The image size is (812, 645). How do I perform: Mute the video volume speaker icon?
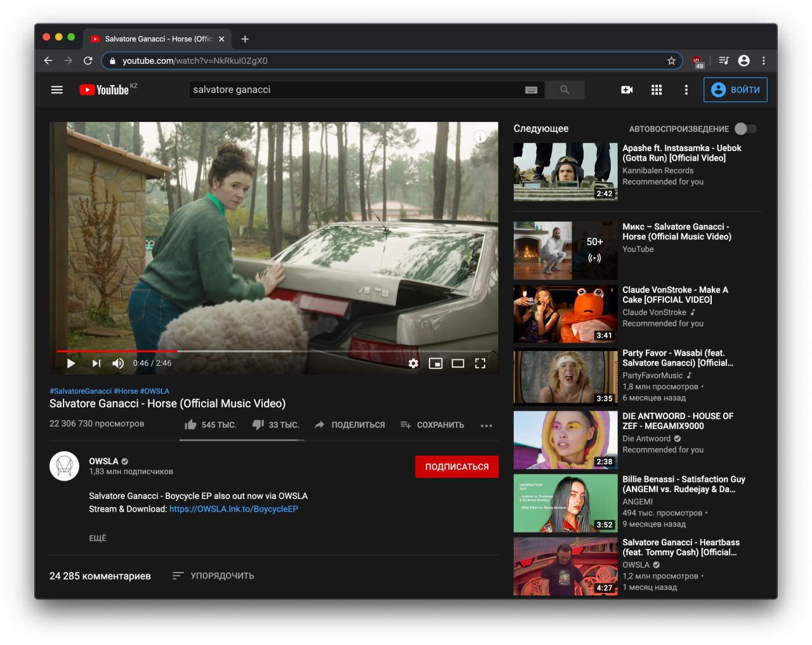(118, 363)
